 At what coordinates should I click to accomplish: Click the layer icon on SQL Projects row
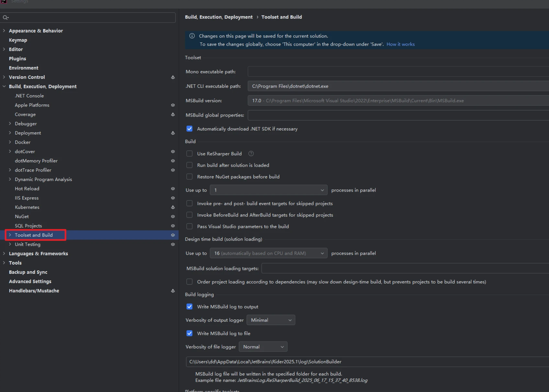[x=173, y=226]
